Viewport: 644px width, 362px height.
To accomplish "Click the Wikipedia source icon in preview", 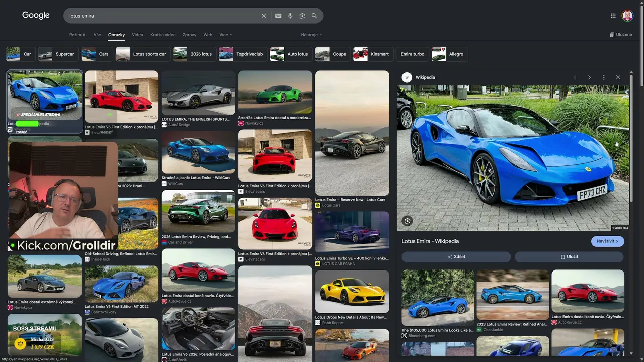I will click(407, 77).
